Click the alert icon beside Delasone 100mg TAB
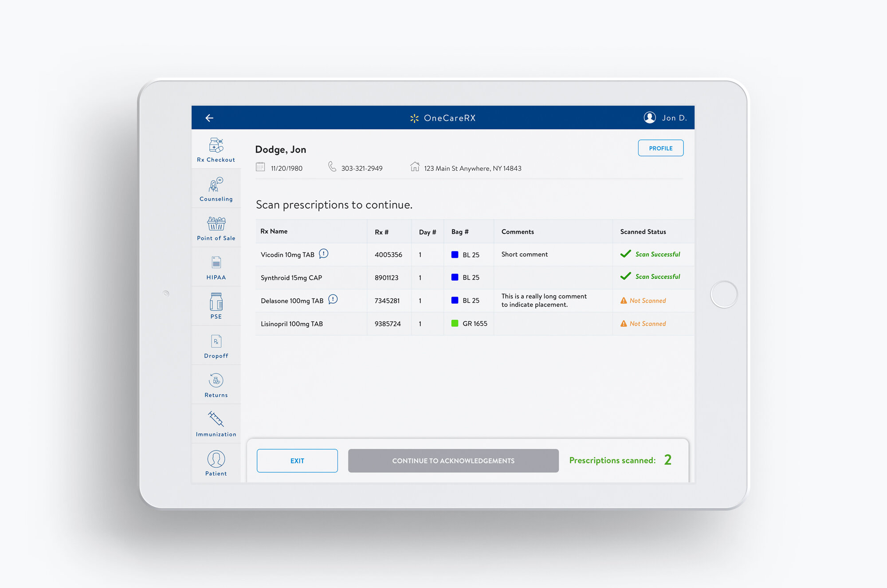This screenshot has width=887, height=588. coord(333,300)
